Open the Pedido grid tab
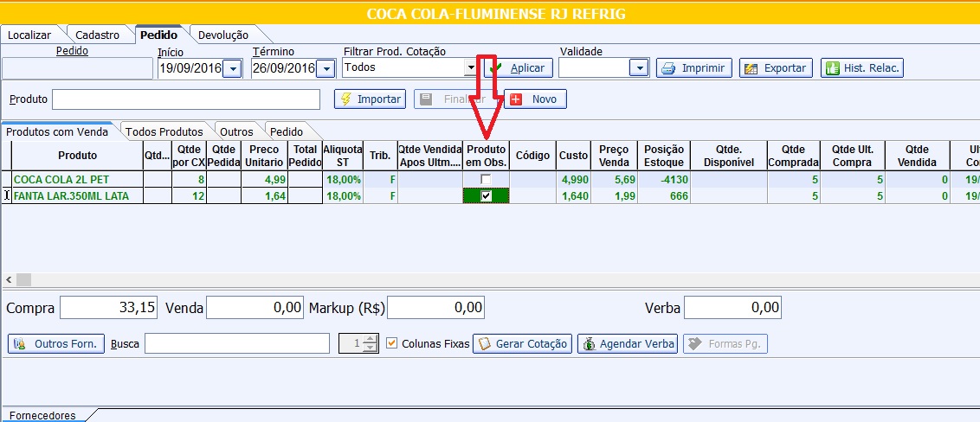 tap(287, 131)
